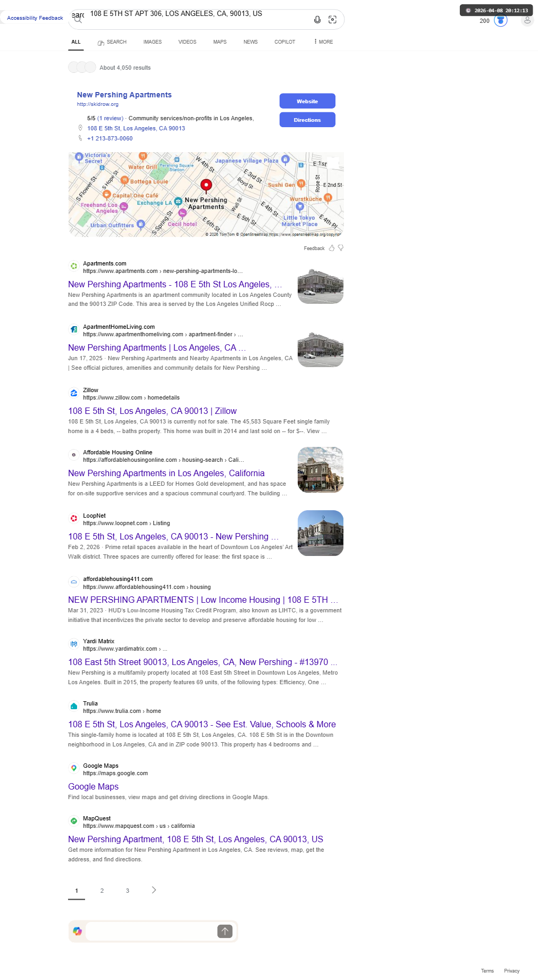The width and height of the screenshot is (538, 980).
Task: Click thumbs up feedback icon
Action: 332,248
